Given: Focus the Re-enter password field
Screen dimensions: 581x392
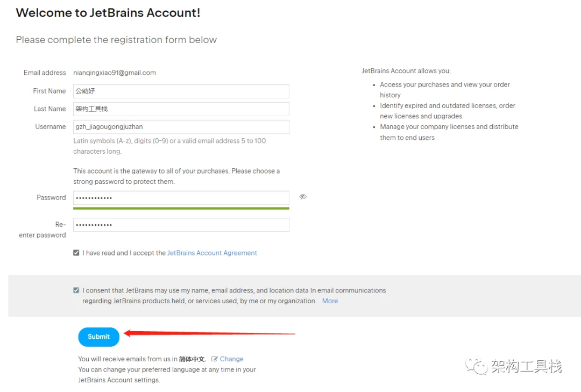Looking at the screenshot, I should (181, 225).
